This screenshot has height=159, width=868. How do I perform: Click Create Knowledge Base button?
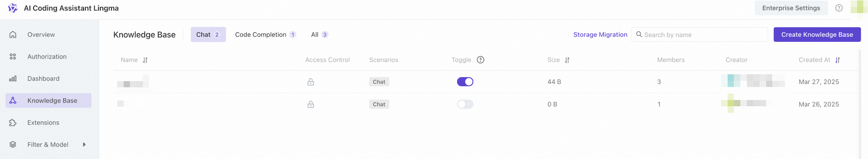817,35
